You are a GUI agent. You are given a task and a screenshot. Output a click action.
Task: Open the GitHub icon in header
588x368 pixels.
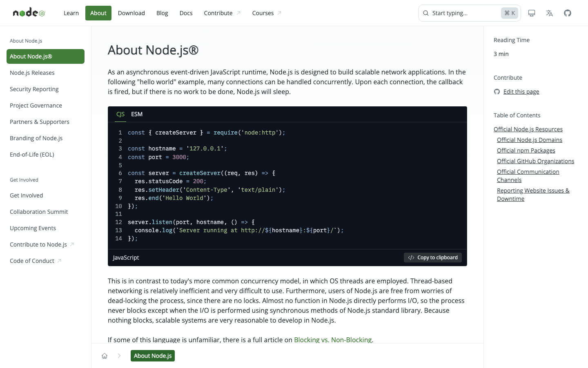(x=568, y=13)
